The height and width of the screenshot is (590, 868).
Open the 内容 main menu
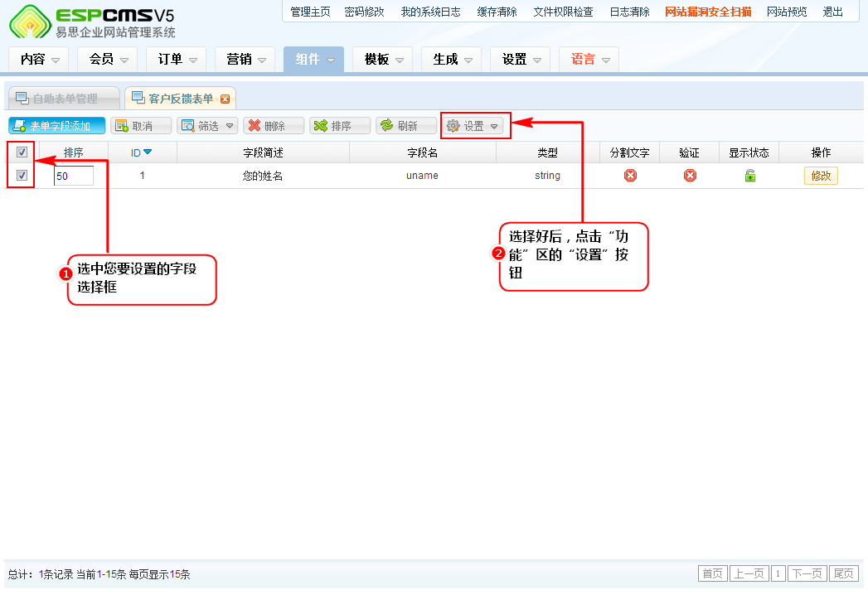(x=39, y=59)
